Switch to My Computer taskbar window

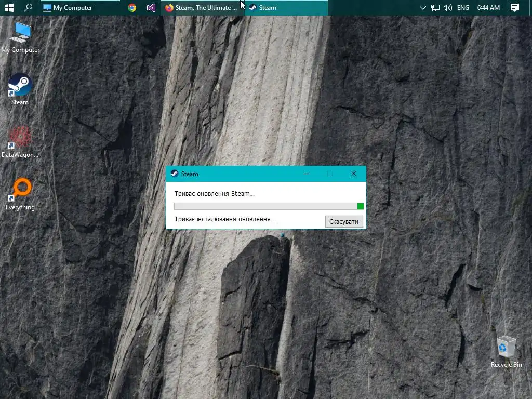pos(80,7)
